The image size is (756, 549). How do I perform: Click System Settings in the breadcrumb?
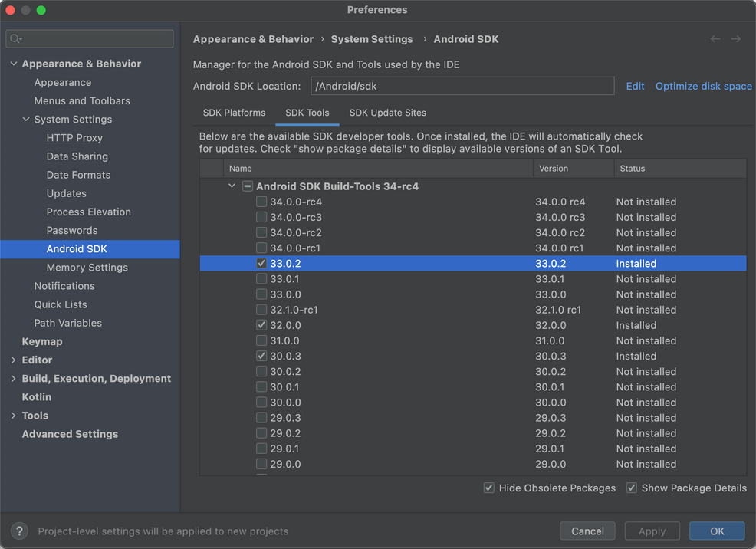pyautogui.click(x=372, y=39)
